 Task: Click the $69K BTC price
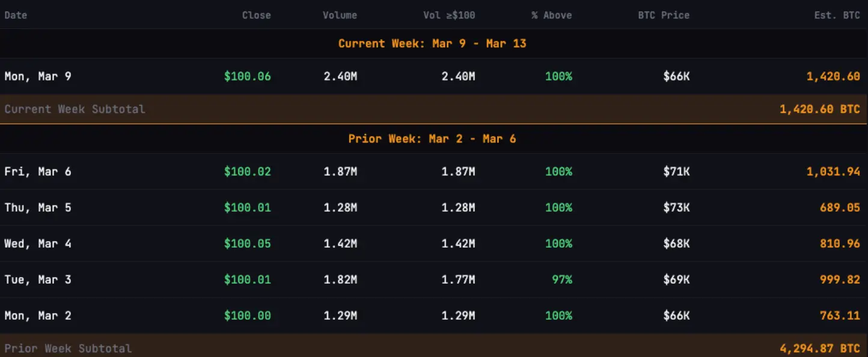(x=676, y=279)
